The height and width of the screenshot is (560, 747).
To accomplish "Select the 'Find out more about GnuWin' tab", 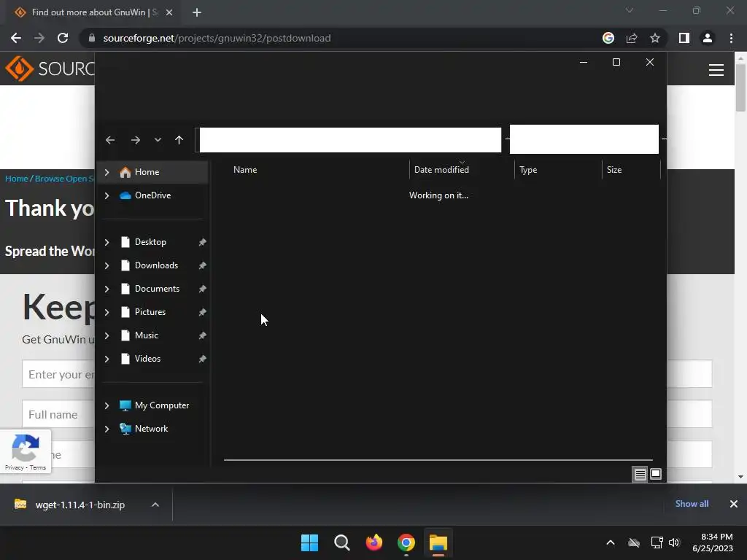I will tap(94, 12).
